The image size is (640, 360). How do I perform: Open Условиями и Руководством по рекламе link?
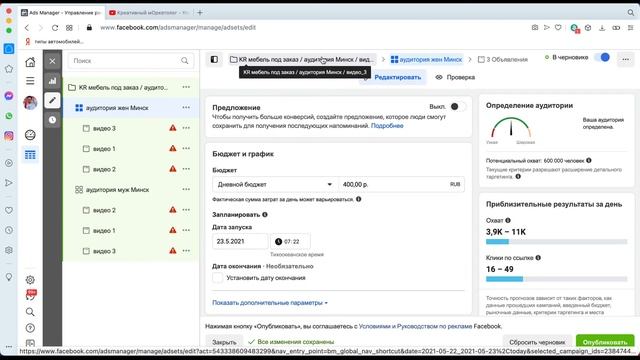tap(416, 327)
